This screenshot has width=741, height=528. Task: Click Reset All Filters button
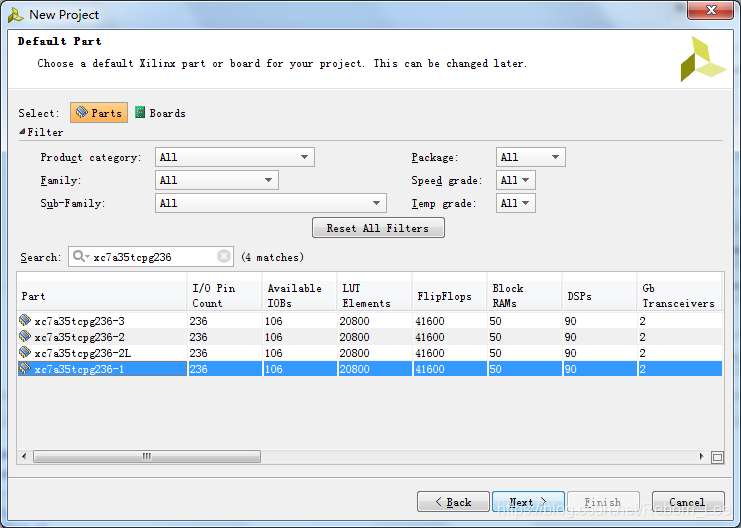coord(378,228)
